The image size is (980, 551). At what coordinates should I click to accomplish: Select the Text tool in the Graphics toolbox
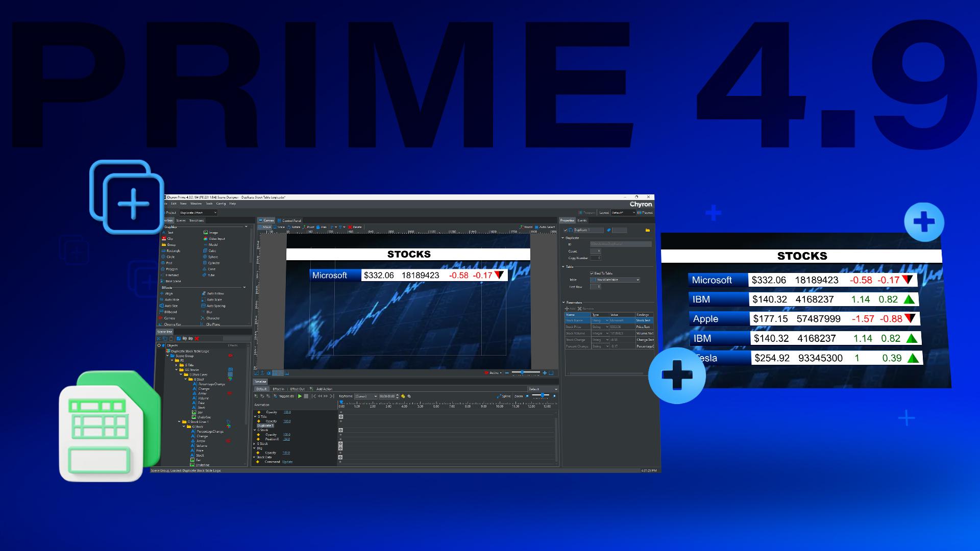(167, 233)
